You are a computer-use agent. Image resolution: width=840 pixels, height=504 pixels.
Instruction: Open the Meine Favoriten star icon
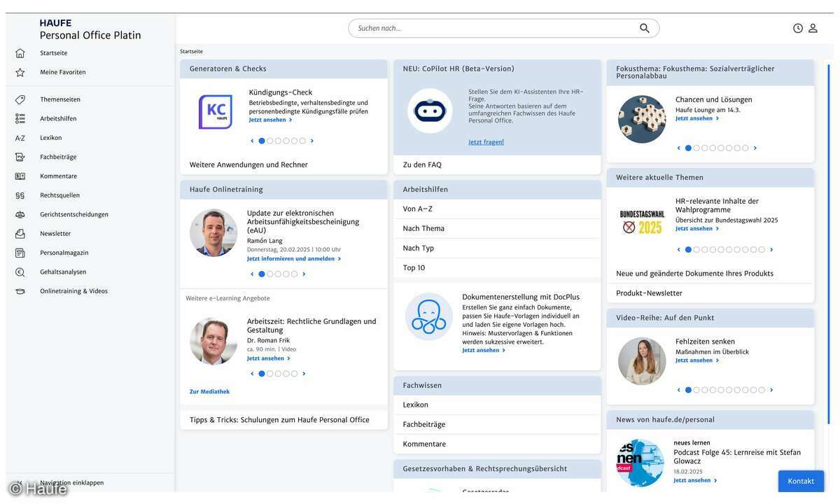[20, 72]
